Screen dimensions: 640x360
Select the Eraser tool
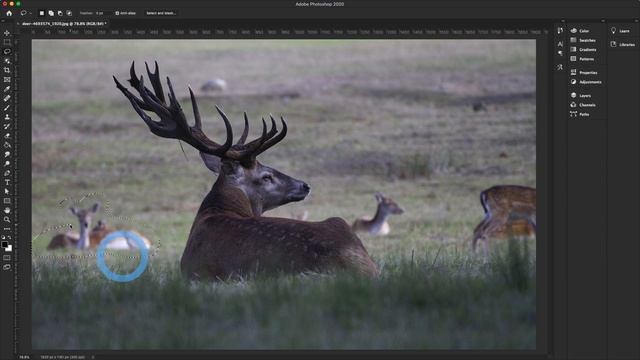point(7,136)
